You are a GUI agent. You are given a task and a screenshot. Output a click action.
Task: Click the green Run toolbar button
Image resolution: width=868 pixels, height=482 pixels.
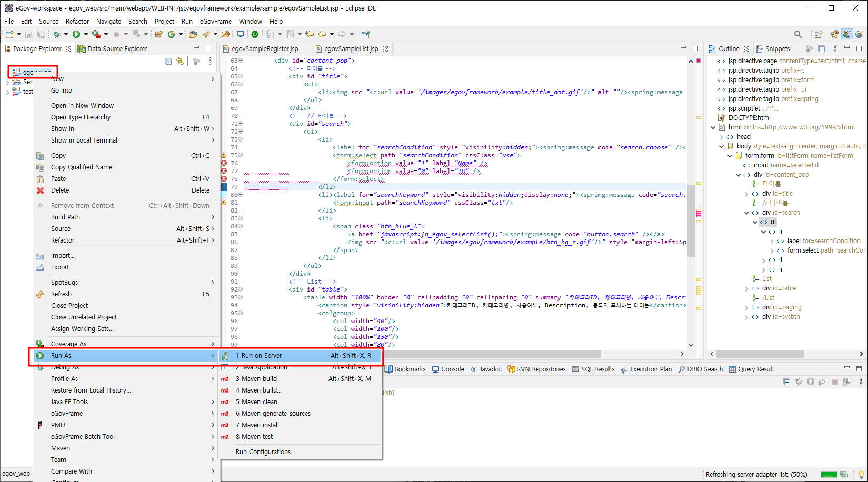tap(76, 34)
